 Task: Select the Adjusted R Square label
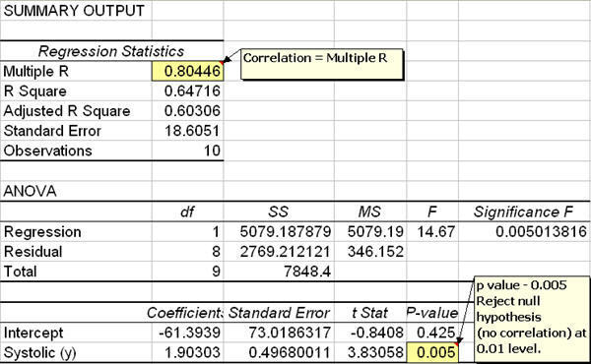pos(76,111)
